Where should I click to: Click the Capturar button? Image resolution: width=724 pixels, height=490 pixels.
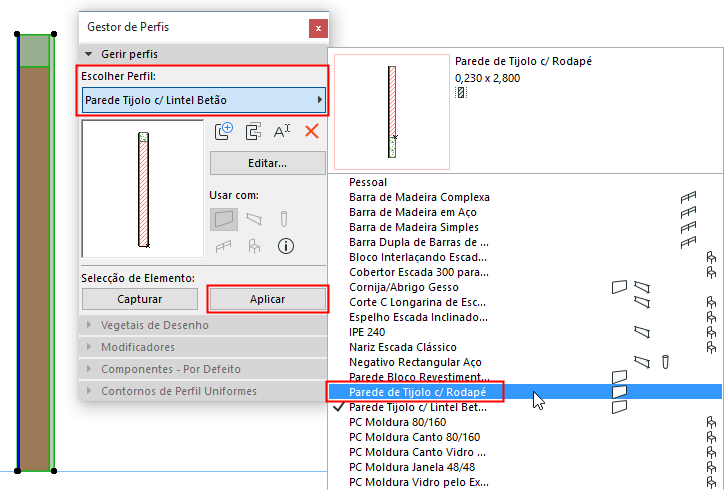click(x=139, y=299)
